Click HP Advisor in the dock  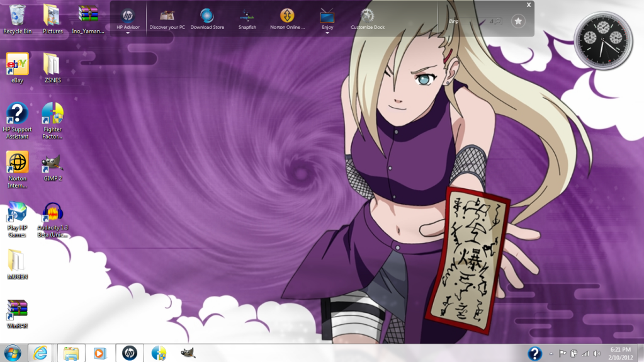(128, 19)
